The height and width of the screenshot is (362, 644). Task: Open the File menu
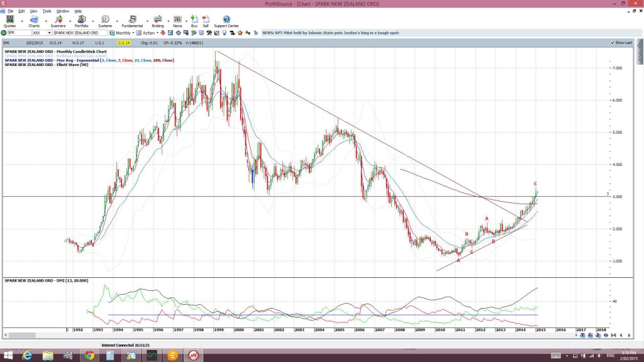(x=11, y=11)
